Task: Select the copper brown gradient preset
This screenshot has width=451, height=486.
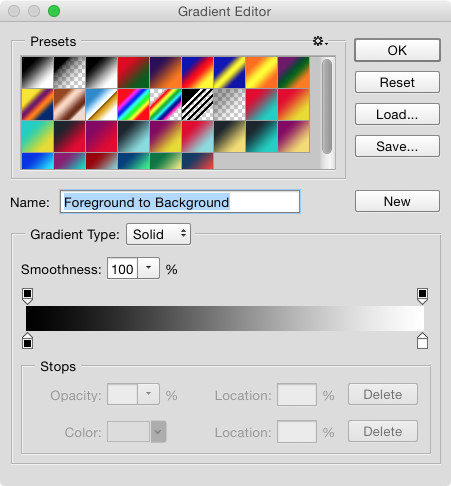Action: click(x=70, y=104)
